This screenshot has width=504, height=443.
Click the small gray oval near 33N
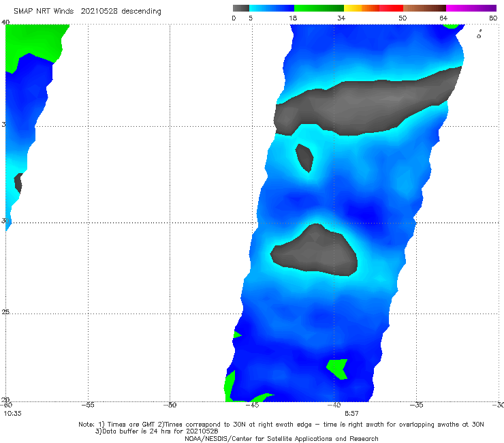pyautogui.click(x=304, y=157)
